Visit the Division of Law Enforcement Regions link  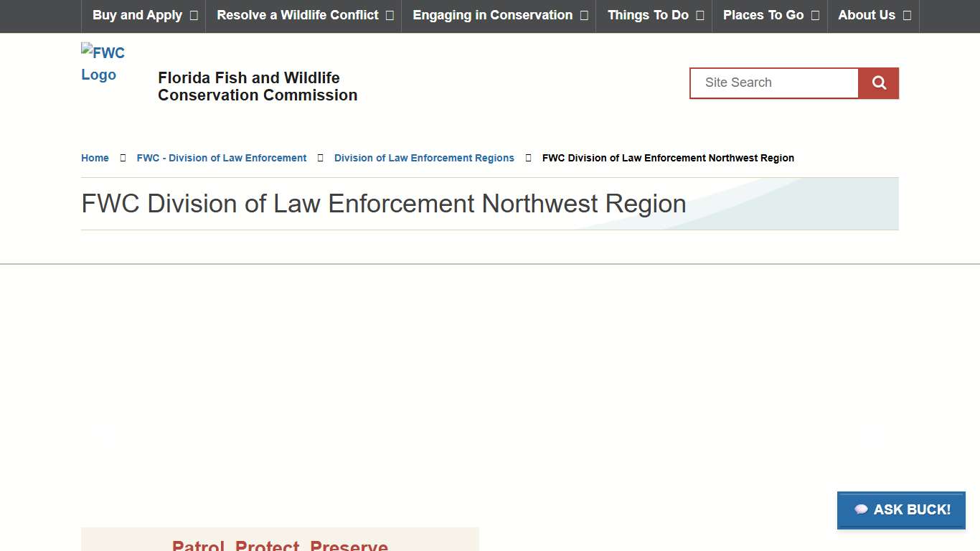423,158
